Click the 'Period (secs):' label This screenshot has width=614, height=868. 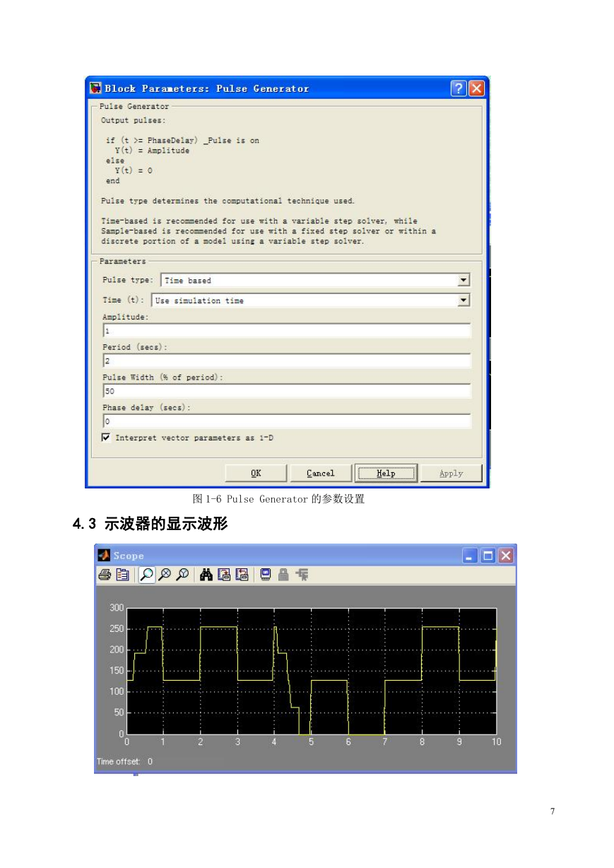click(135, 347)
